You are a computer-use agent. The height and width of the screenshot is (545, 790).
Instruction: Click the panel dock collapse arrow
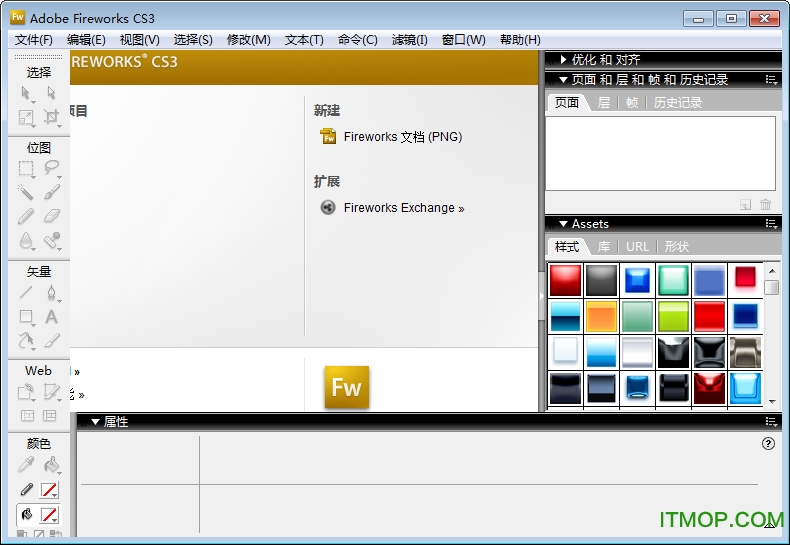point(542,297)
